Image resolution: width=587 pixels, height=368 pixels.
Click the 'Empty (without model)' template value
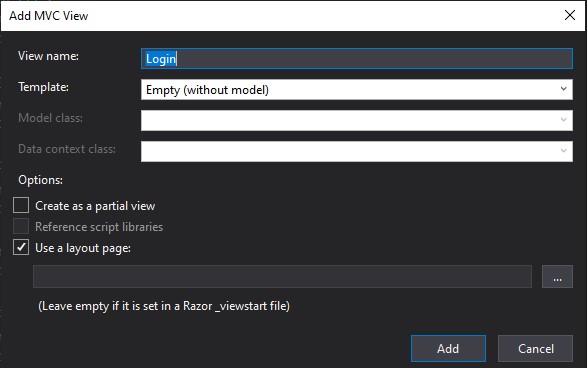207,90
